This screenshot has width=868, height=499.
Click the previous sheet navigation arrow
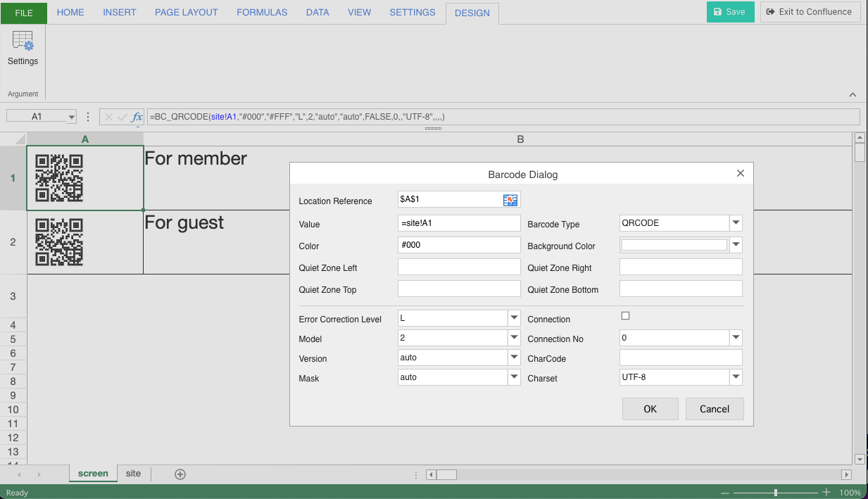coord(20,475)
